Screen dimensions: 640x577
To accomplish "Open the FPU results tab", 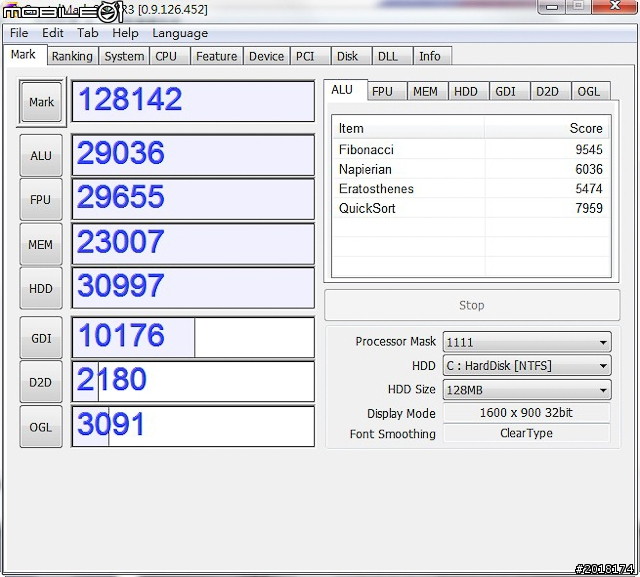I will pos(382,91).
